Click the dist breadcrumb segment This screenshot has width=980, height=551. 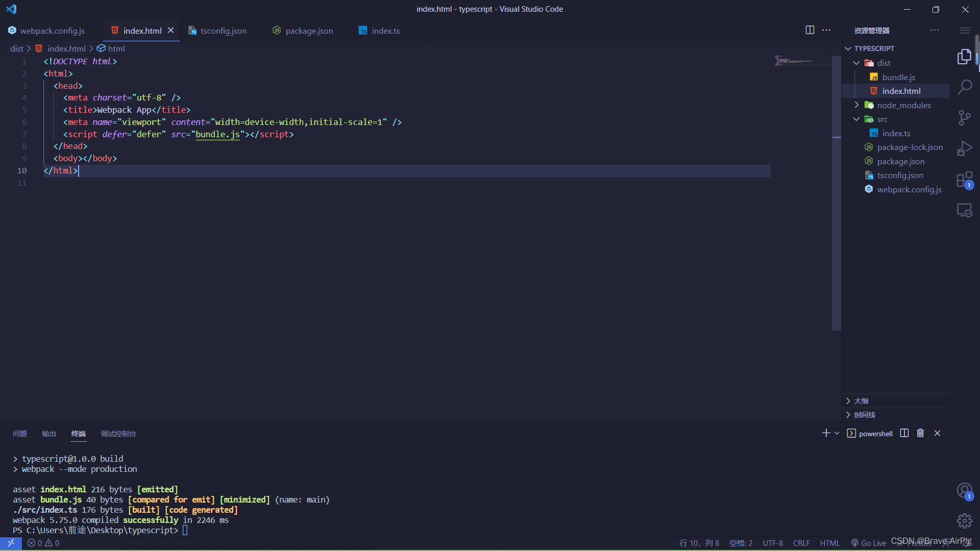(x=17, y=48)
